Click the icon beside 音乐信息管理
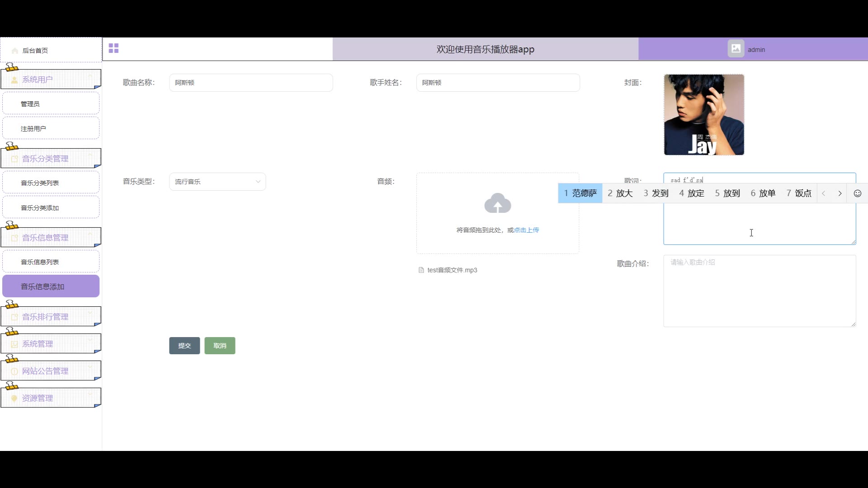The image size is (868, 488). [x=14, y=238]
